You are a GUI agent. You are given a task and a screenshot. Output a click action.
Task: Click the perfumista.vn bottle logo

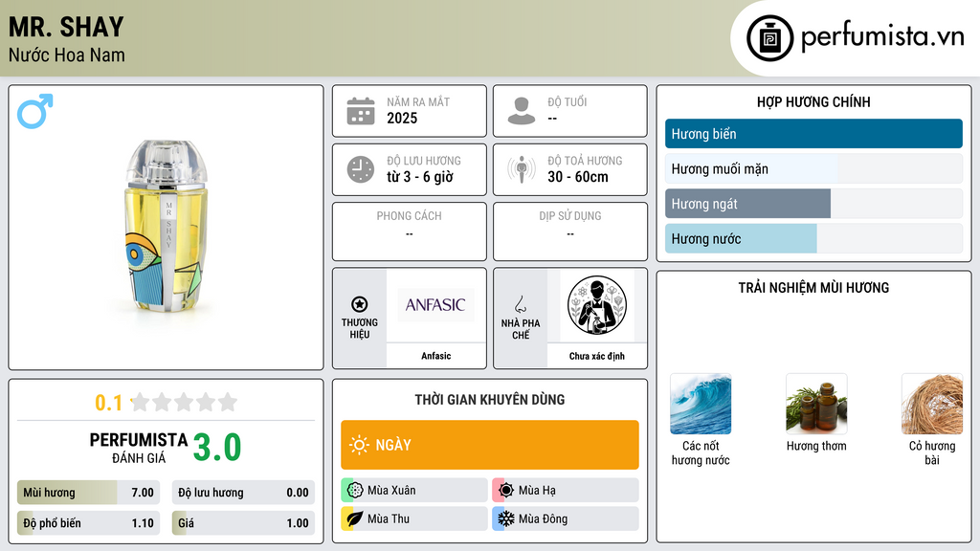(770, 38)
